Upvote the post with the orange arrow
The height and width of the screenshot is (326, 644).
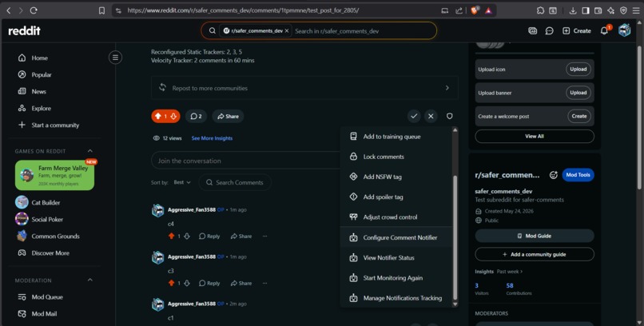pos(158,116)
